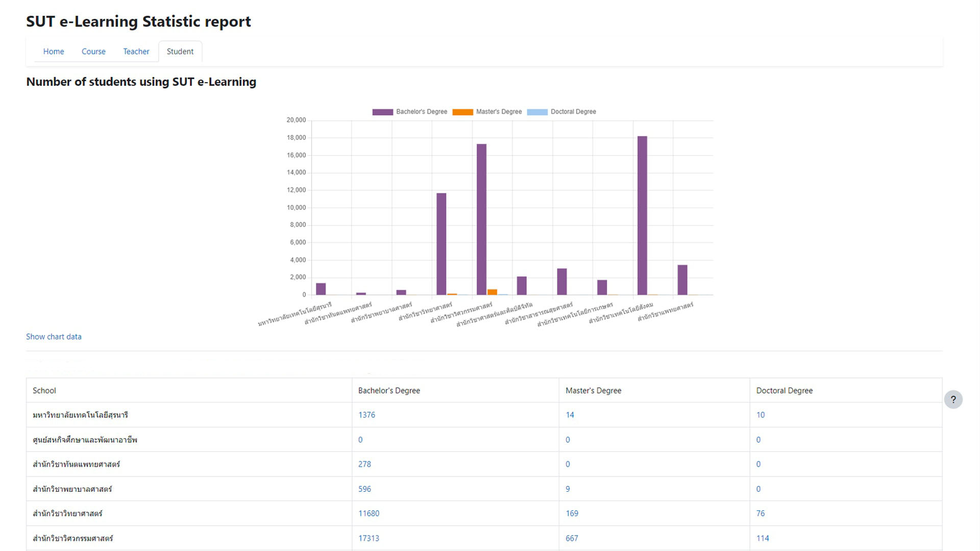Select the มหาวิทยาลัยเทคโนโลยีสุรนารี table row name
This screenshot has width=980, height=551.
tap(80, 415)
